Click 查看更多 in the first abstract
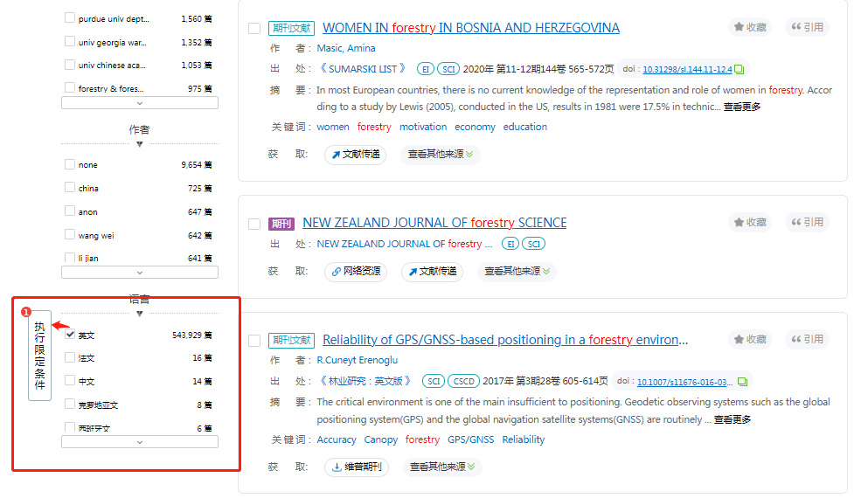868x498 pixels. (741, 107)
